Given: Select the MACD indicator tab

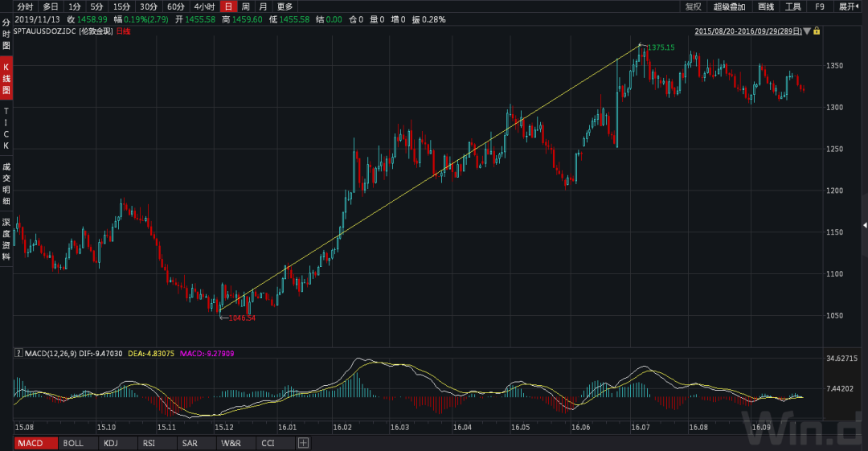Looking at the screenshot, I should [35, 443].
